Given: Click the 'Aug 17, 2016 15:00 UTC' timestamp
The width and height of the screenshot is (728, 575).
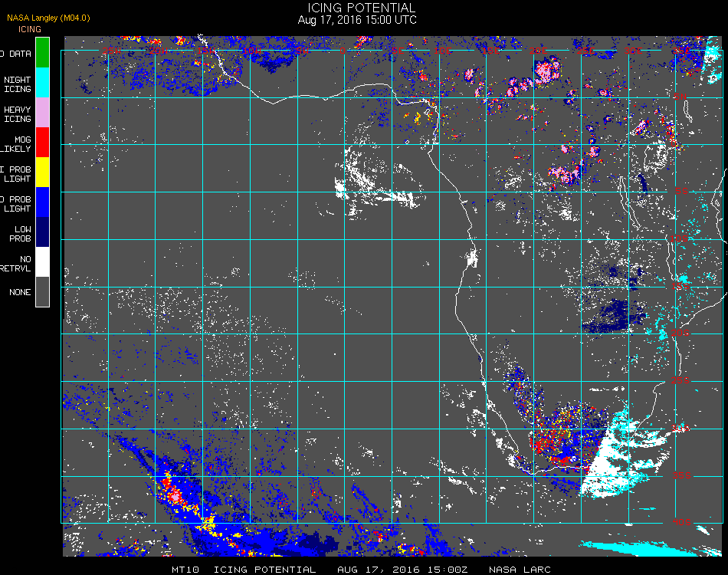Looking at the screenshot, I should 357,20.
